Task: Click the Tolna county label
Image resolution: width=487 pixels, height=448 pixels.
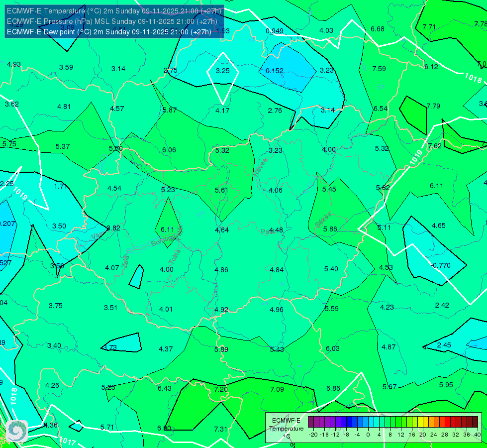Action: pyautogui.click(x=175, y=256)
